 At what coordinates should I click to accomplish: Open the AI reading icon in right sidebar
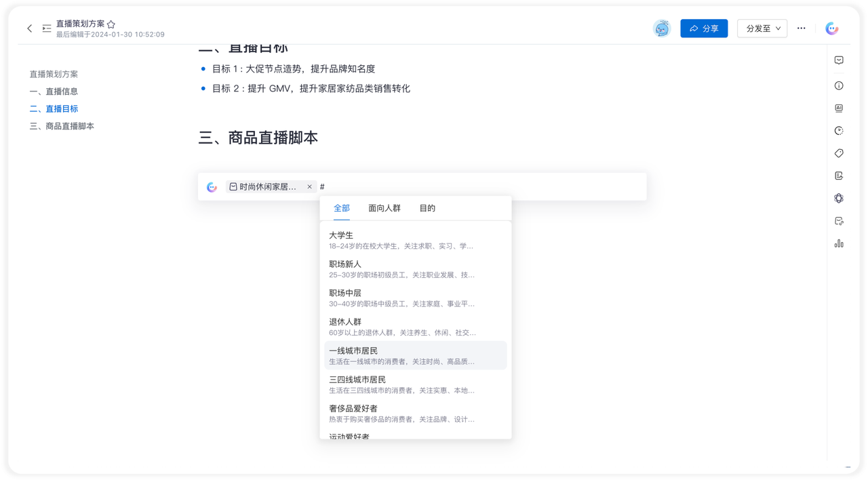pos(839,108)
